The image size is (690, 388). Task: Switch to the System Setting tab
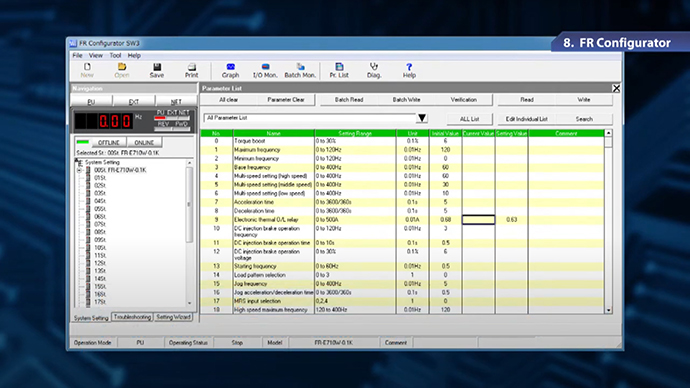[91, 318]
